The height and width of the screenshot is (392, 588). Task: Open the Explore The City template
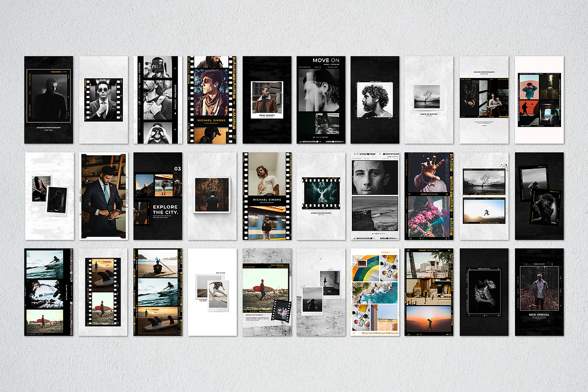point(158,196)
